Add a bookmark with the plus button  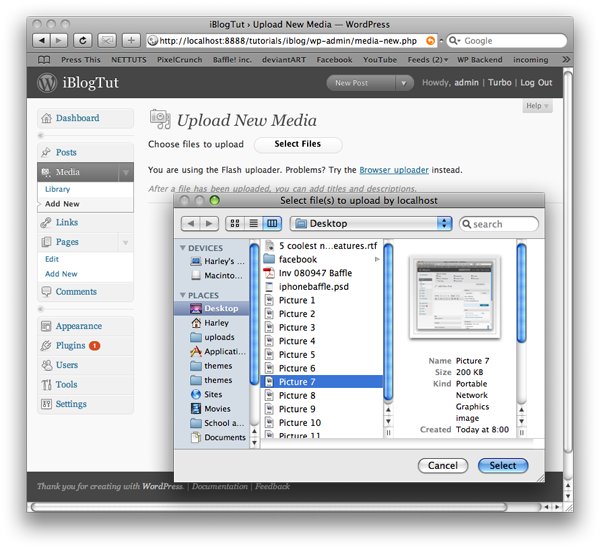coord(131,41)
